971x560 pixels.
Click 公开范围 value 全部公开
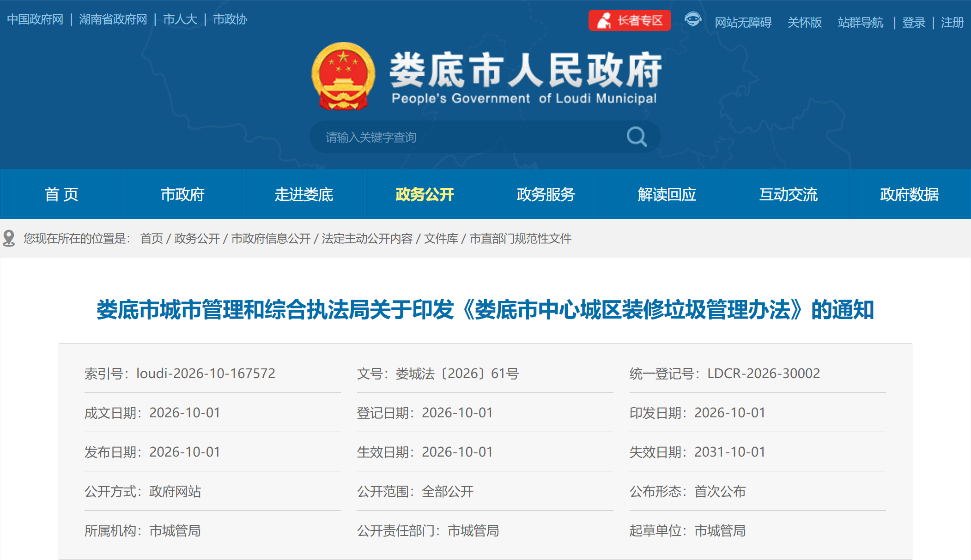448,491
